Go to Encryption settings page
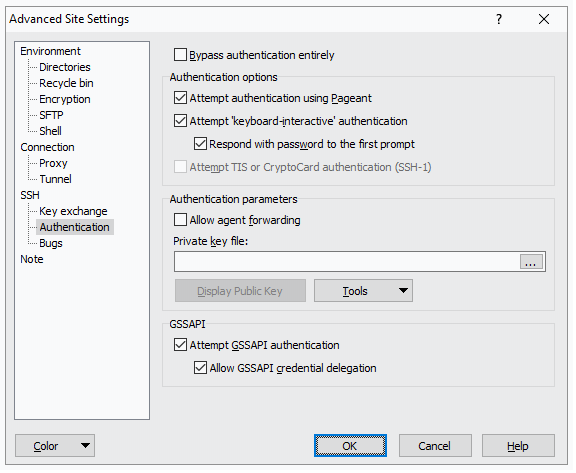This screenshot has height=473, width=576. (x=65, y=99)
